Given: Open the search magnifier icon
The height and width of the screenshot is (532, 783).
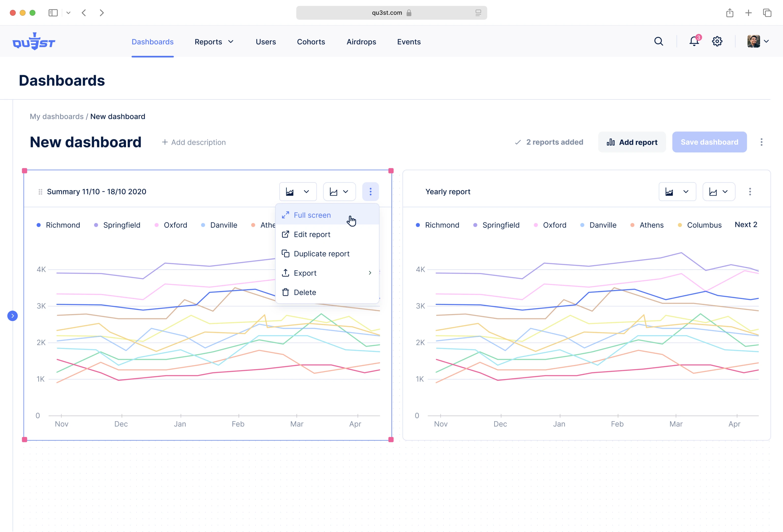Looking at the screenshot, I should (x=658, y=41).
